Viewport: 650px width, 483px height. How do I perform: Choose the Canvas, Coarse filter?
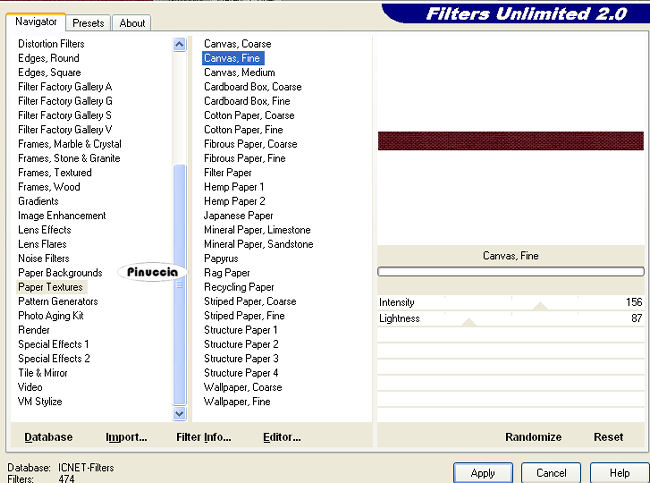point(238,44)
